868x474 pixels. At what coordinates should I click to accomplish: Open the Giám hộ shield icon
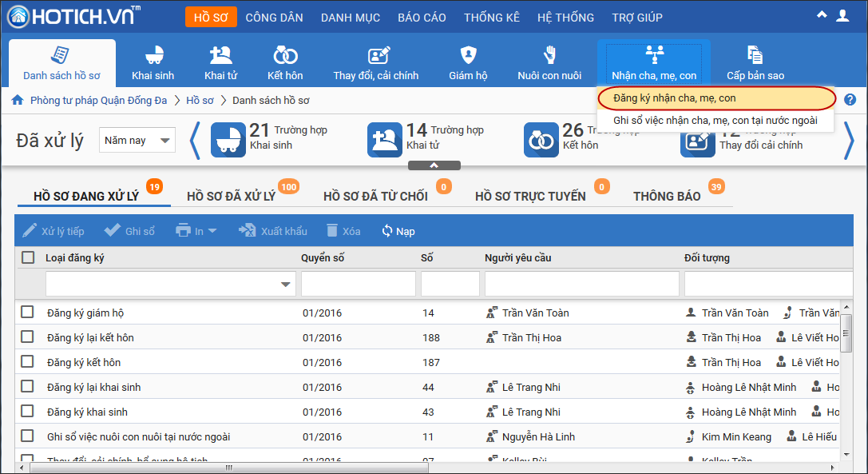468,56
